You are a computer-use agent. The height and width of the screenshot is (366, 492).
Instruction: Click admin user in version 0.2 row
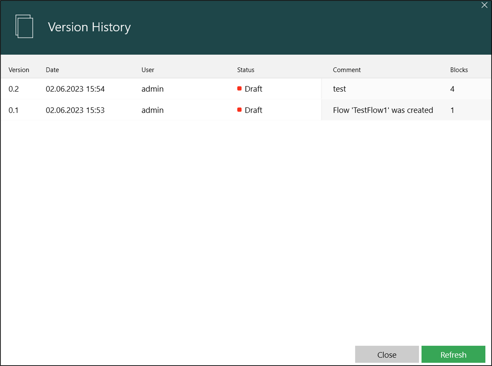152,89
